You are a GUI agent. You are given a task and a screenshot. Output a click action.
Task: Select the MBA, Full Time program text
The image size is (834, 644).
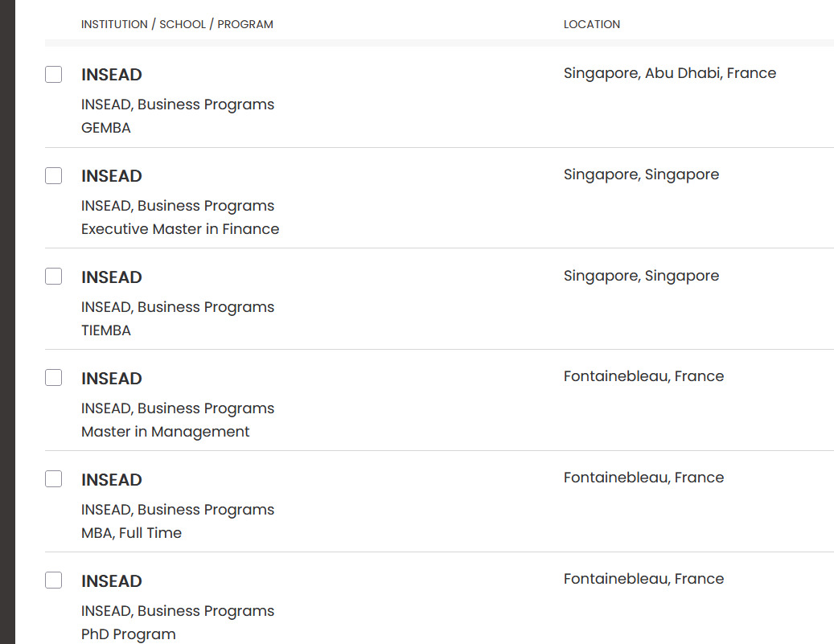tap(131, 533)
